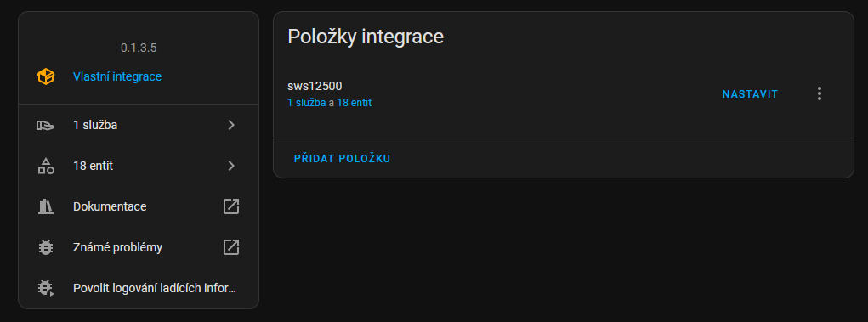Click the shapes icon beside 18 entit

pos(45,166)
